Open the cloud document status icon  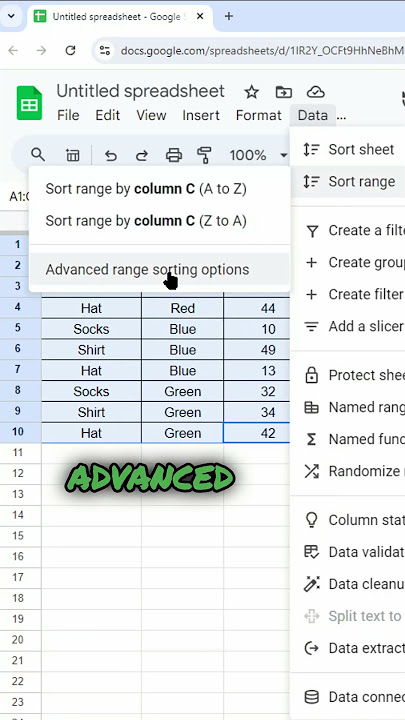(316, 92)
